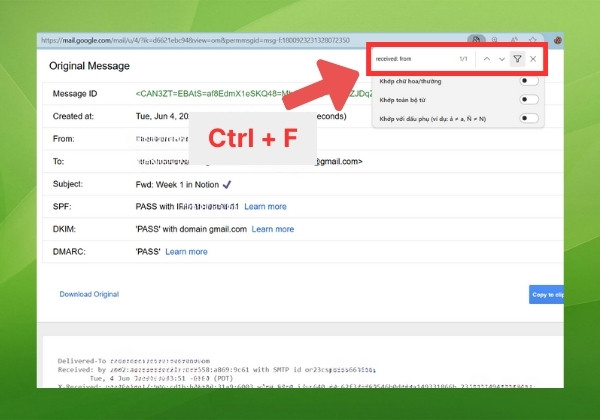Click the favorites star icon in the address bar

pyautogui.click(x=533, y=40)
